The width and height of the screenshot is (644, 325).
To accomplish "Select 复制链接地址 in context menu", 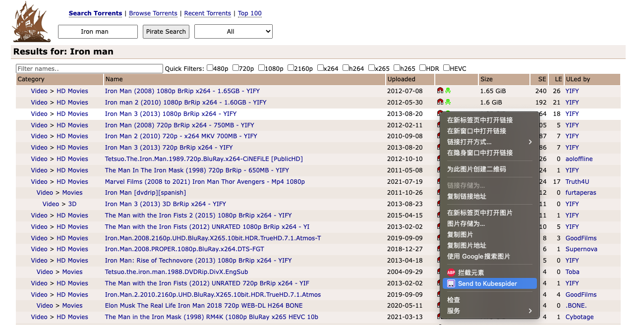I will pyautogui.click(x=489, y=196).
